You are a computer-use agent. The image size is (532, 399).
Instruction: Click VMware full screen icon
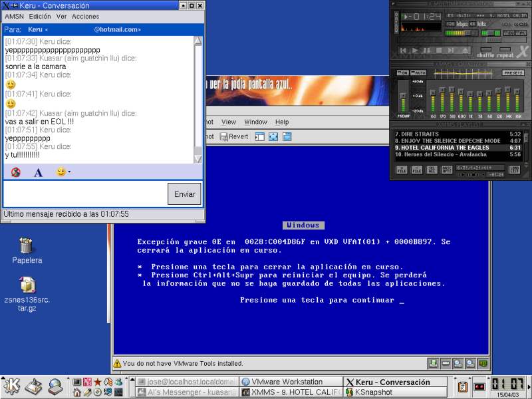click(x=273, y=137)
